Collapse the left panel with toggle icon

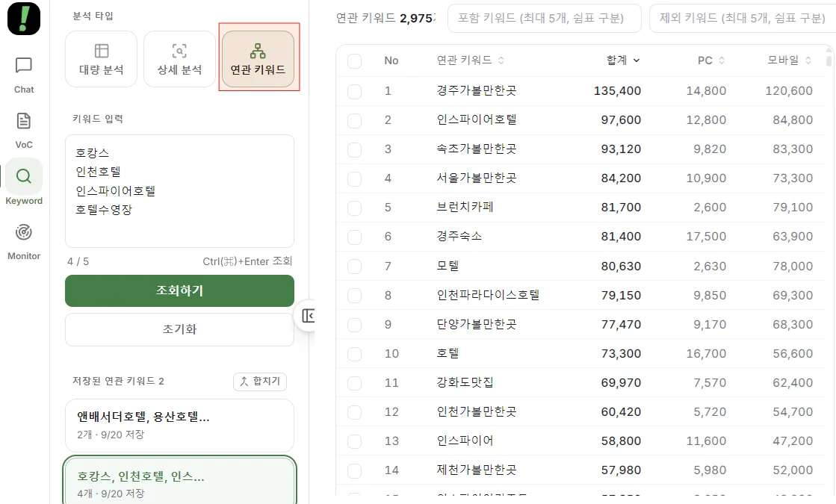pyautogui.click(x=308, y=315)
